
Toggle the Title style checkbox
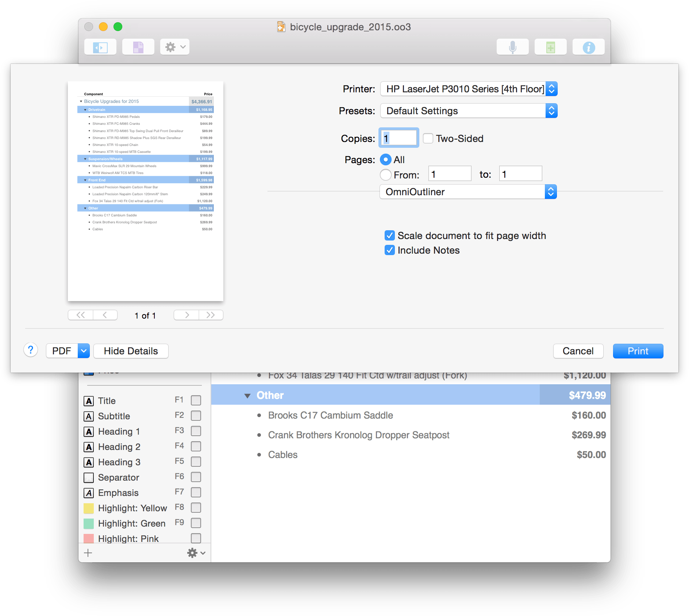click(x=196, y=400)
